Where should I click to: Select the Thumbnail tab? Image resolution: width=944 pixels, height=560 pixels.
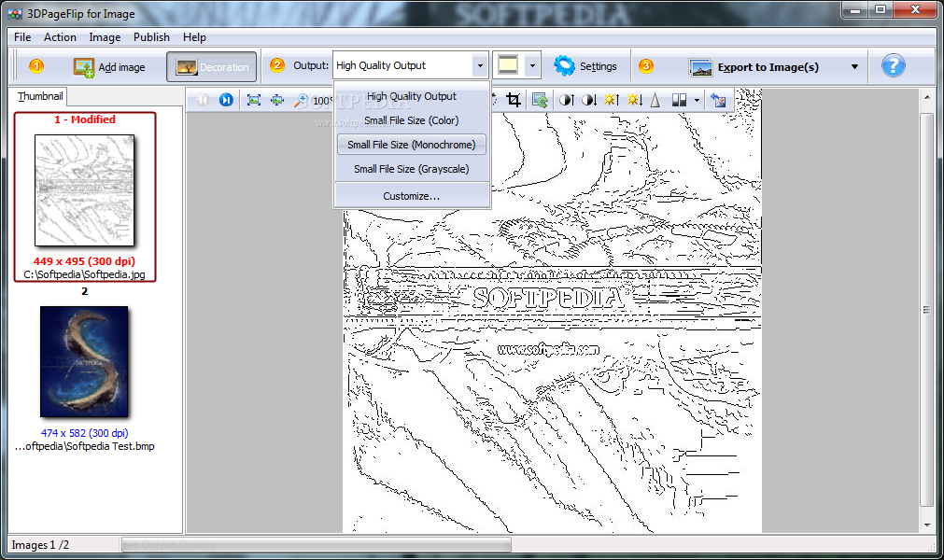click(x=40, y=96)
